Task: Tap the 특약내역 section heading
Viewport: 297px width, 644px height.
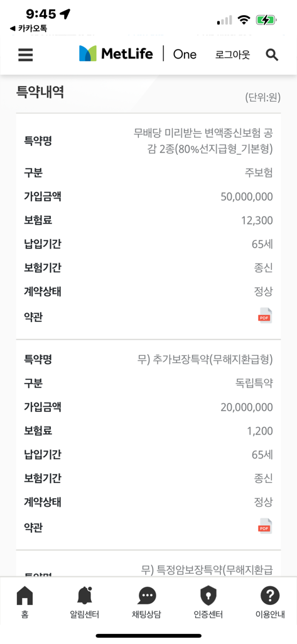Action: 40,92
